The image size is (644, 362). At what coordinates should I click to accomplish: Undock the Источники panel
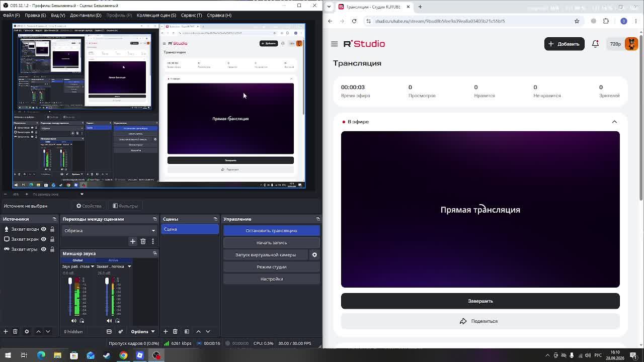coord(54,219)
